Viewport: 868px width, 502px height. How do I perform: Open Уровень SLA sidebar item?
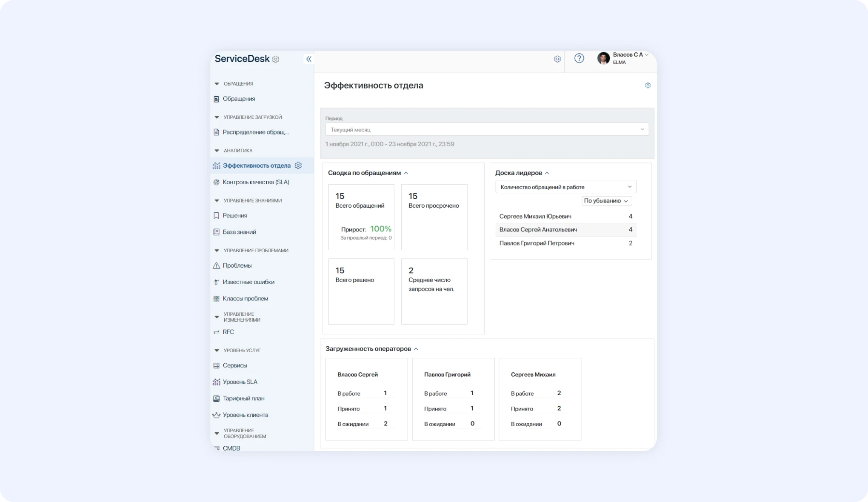tap(240, 382)
